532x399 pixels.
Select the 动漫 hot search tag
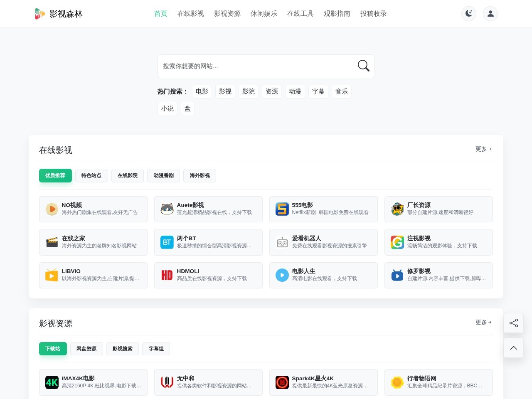pos(295,91)
